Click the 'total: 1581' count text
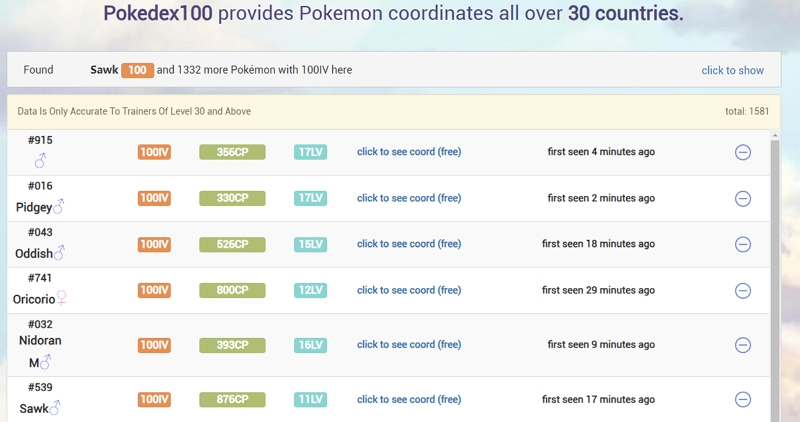Screen dimensions: 800x422 tap(747, 111)
